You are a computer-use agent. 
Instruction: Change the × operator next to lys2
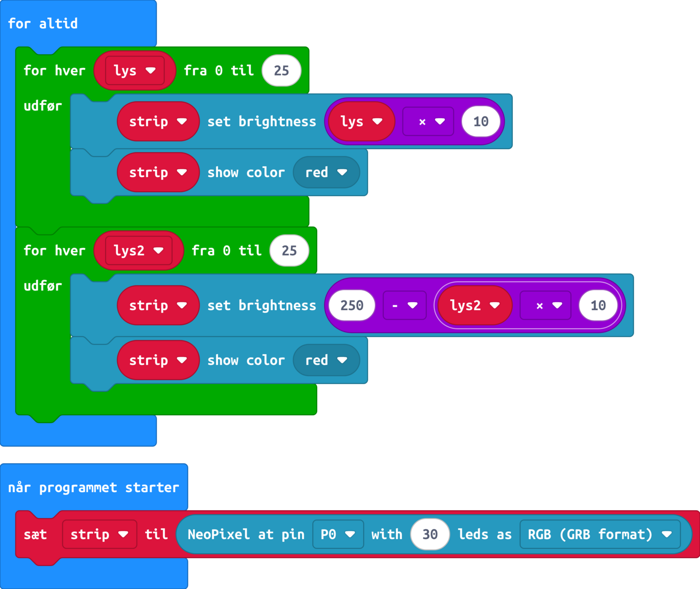[x=546, y=305]
